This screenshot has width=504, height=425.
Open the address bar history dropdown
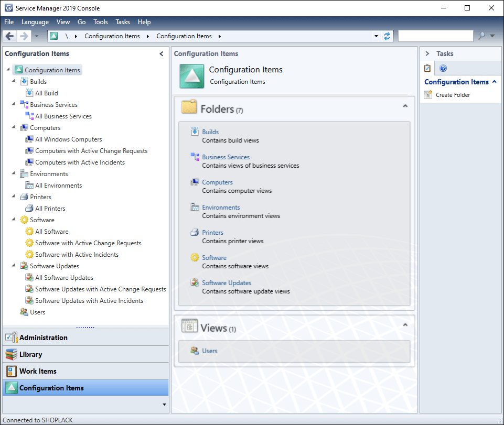coord(376,36)
